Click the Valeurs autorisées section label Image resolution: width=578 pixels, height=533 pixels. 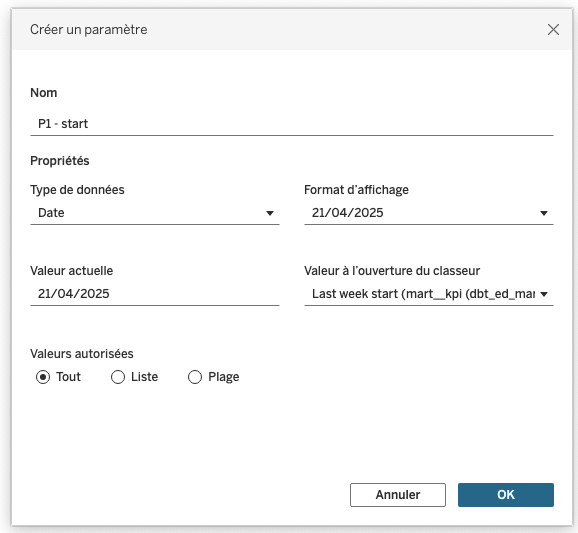coord(82,354)
